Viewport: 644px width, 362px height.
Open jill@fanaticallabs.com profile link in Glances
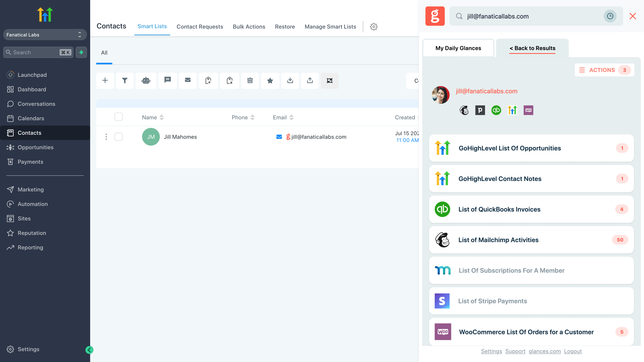click(486, 91)
